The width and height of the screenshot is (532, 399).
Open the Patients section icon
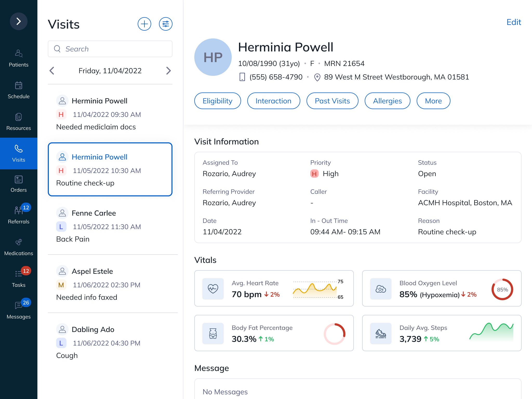pyautogui.click(x=18, y=54)
